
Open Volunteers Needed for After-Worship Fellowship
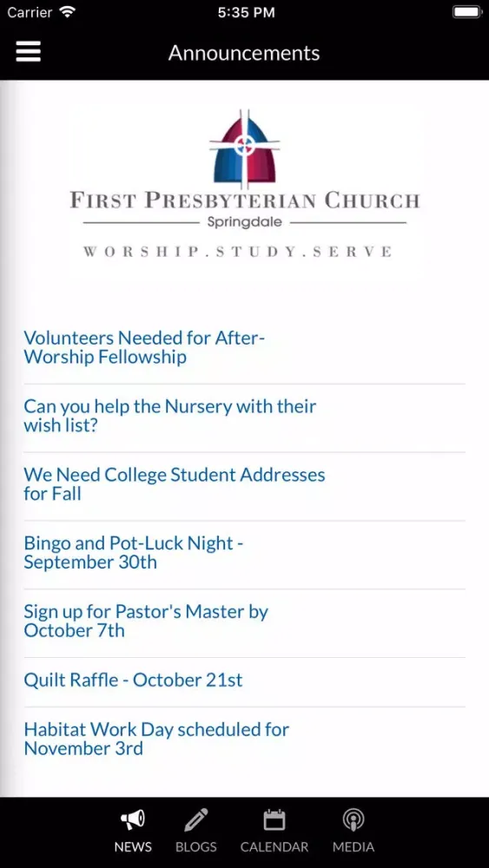pos(244,347)
